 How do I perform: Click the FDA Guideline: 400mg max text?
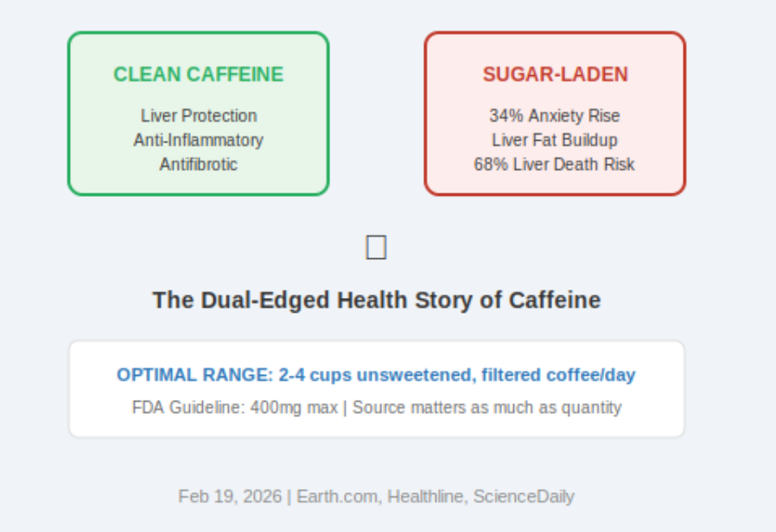coord(234,408)
